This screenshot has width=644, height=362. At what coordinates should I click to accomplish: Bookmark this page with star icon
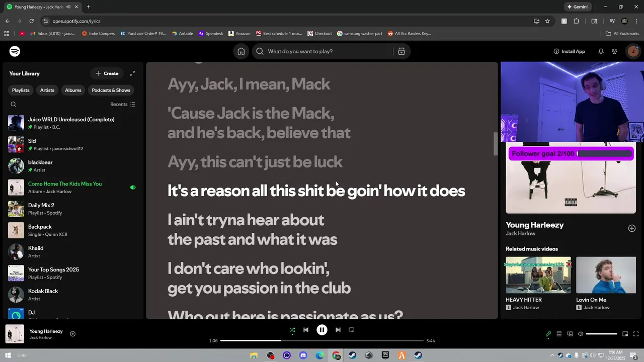click(547, 21)
